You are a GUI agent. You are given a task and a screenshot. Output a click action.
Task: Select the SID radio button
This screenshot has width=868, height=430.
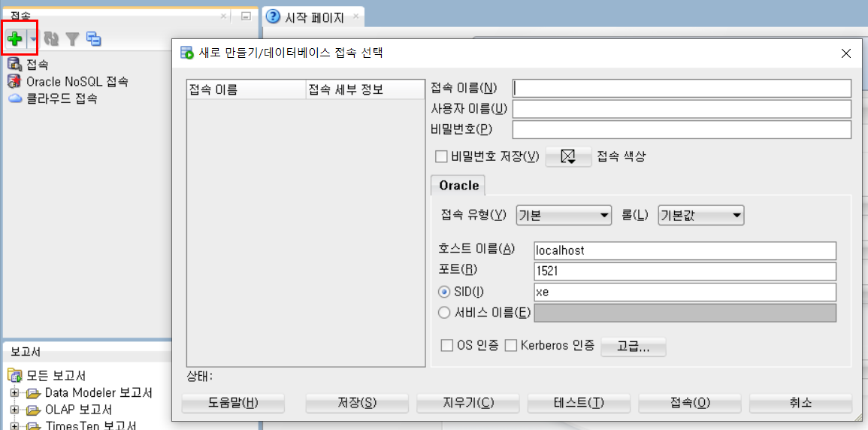coord(444,292)
